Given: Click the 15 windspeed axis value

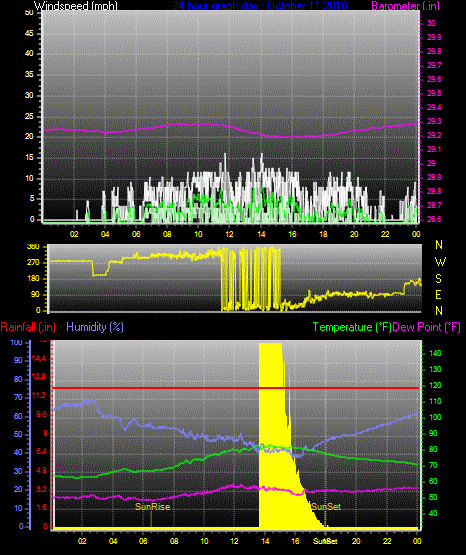Looking at the screenshot, I should coord(29,158).
